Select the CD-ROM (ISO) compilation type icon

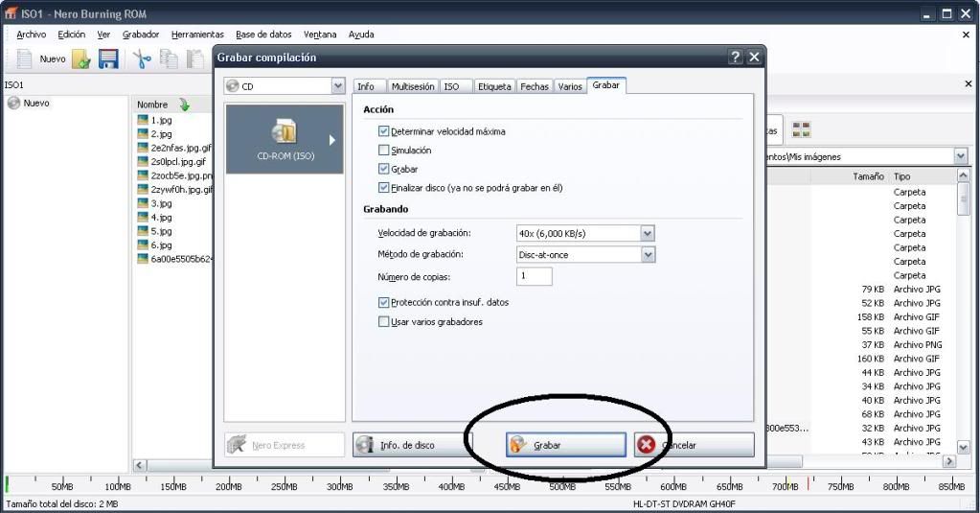(284, 139)
